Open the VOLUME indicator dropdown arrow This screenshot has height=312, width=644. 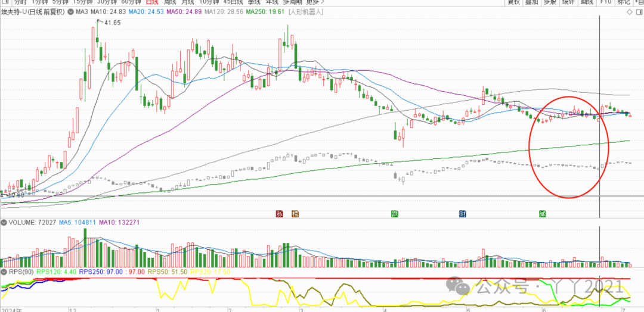(x=4, y=222)
